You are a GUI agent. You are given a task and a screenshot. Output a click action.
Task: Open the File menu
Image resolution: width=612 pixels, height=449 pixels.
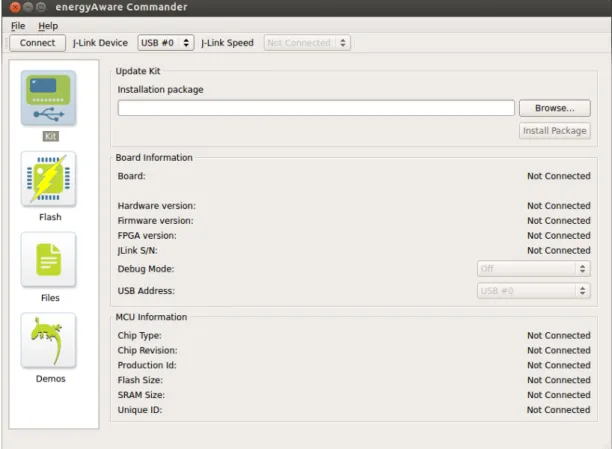click(18, 26)
